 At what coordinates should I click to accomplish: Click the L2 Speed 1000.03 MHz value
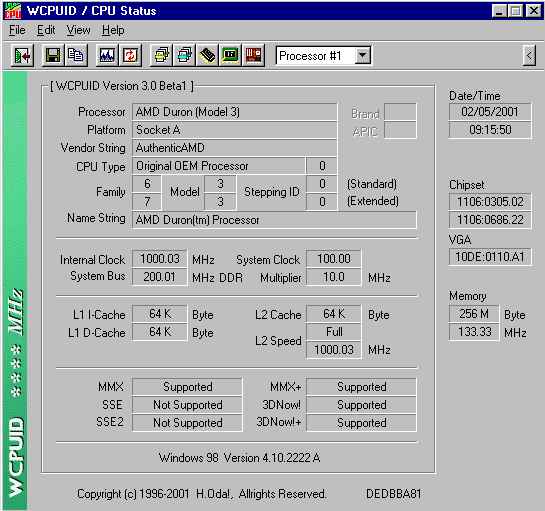pos(334,350)
